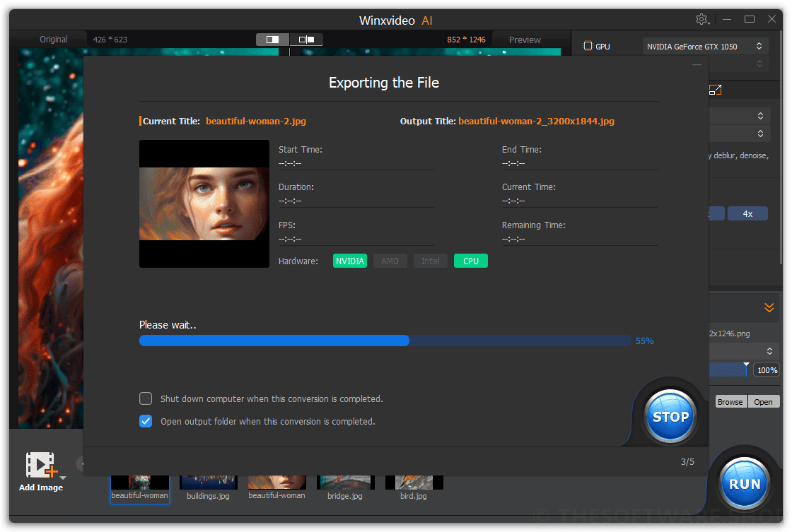The height and width of the screenshot is (532, 792).
Task: Select the 4x upscale button
Action: pyautogui.click(x=747, y=214)
